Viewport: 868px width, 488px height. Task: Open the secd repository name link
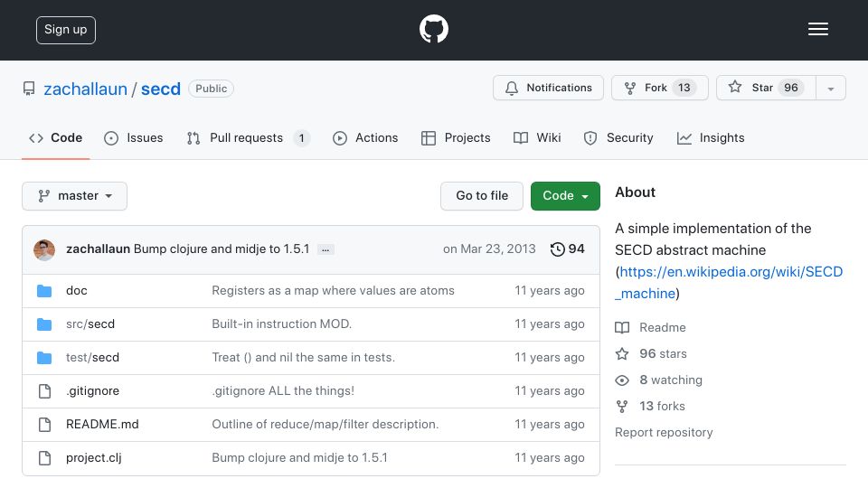point(161,89)
